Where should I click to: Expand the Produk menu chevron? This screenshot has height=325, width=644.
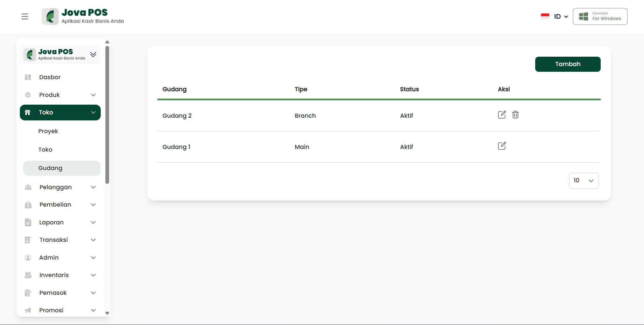coord(93,95)
